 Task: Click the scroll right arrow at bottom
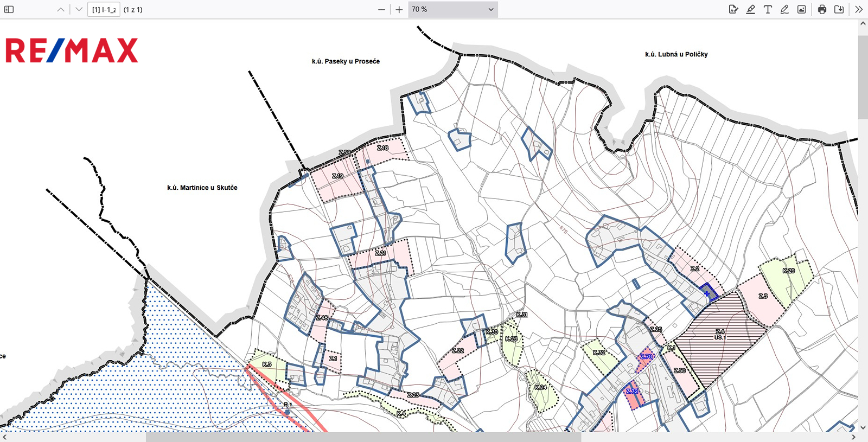click(x=853, y=437)
